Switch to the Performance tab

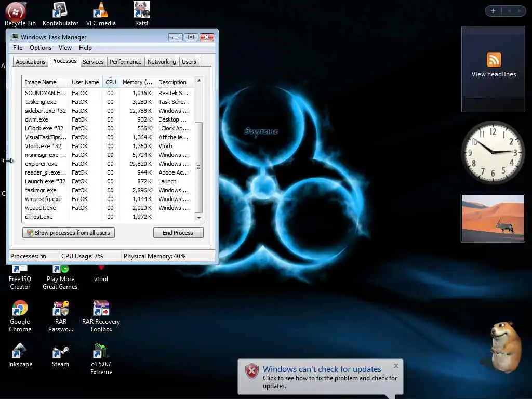point(126,62)
